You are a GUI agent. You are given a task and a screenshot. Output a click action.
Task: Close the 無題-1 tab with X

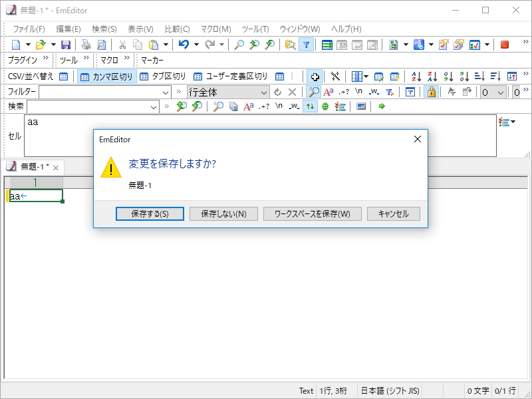click(56, 168)
